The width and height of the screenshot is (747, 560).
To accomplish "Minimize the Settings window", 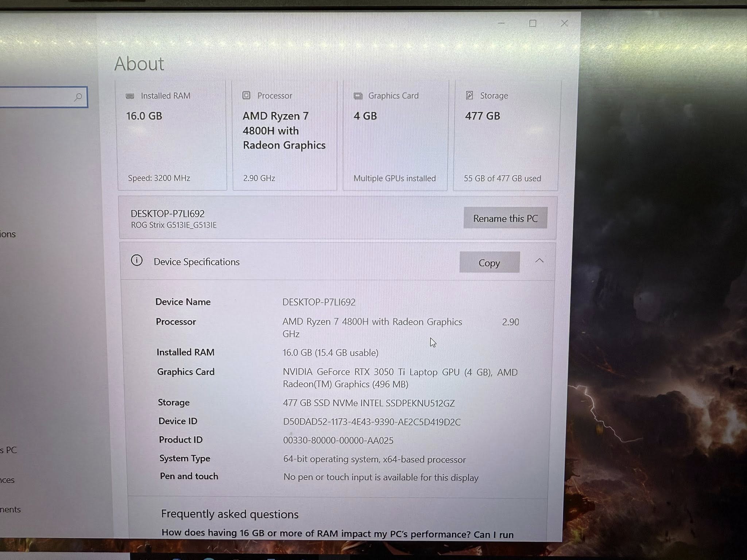I will [x=502, y=23].
